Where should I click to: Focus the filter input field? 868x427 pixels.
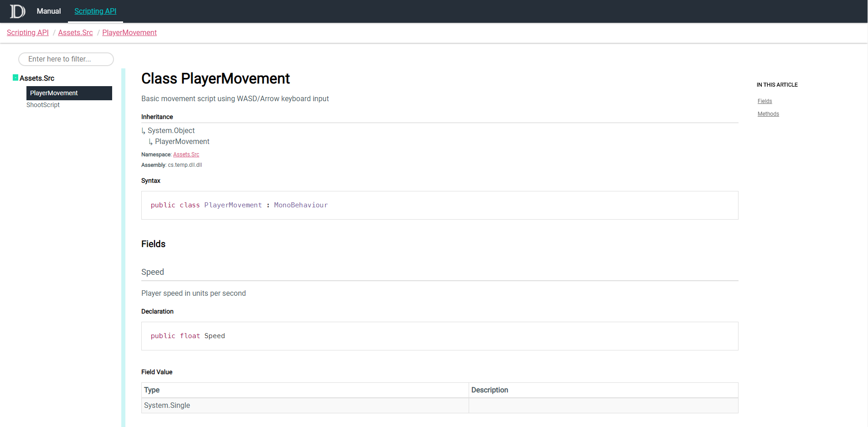pos(66,59)
